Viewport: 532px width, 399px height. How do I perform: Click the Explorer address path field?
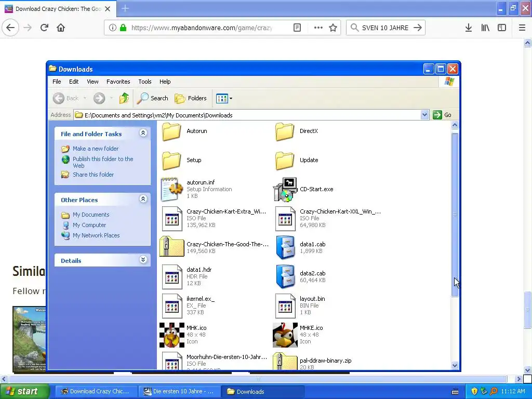tap(247, 115)
